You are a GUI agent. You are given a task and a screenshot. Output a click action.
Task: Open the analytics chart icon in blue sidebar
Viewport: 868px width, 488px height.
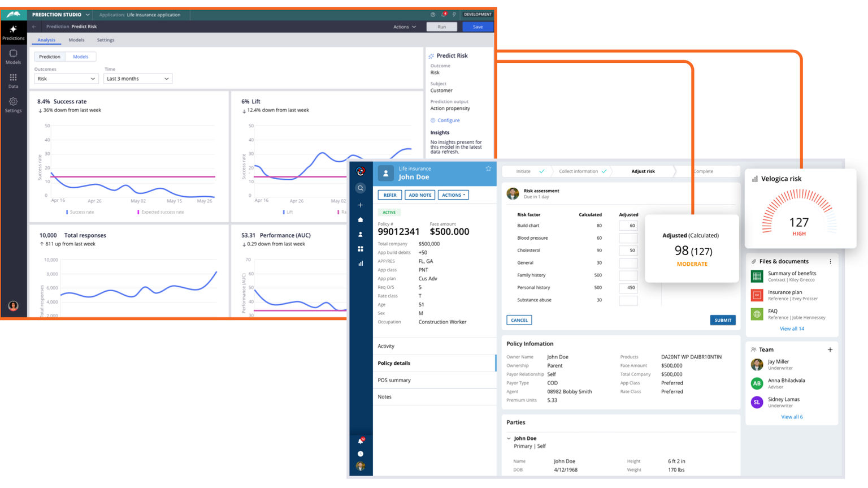[x=361, y=263]
